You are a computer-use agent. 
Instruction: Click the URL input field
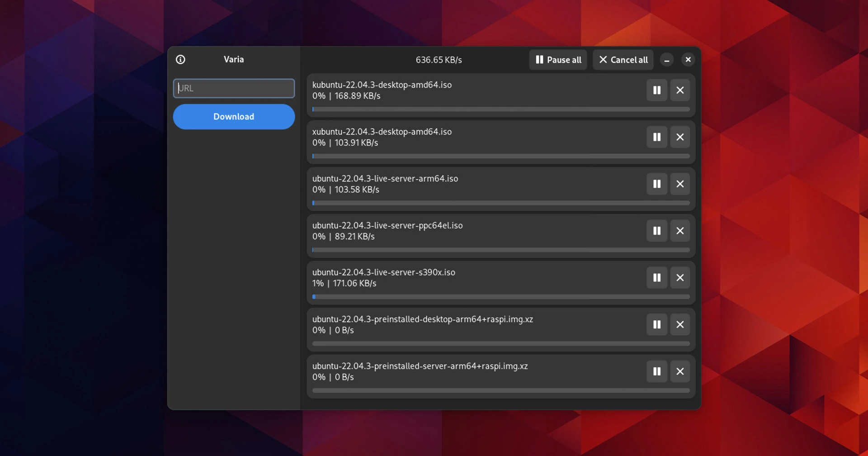coord(234,88)
